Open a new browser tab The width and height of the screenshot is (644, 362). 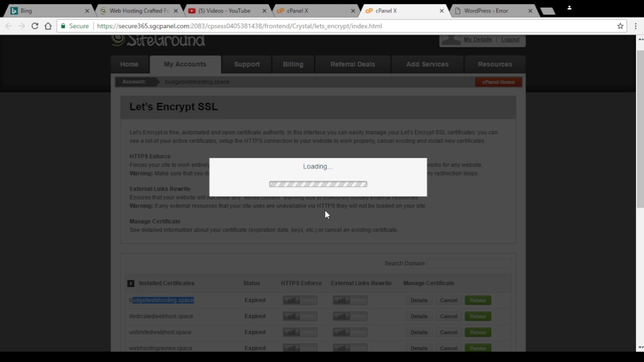[x=547, y=11]
